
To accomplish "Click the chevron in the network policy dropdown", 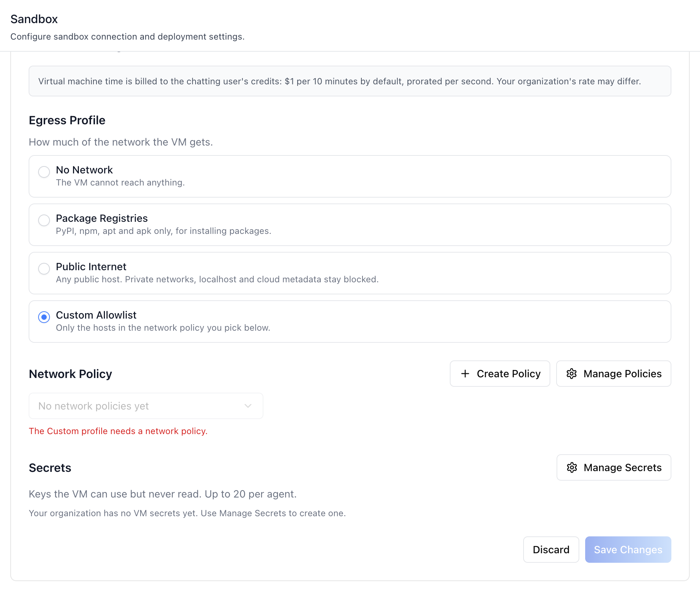I will point(248,406).
